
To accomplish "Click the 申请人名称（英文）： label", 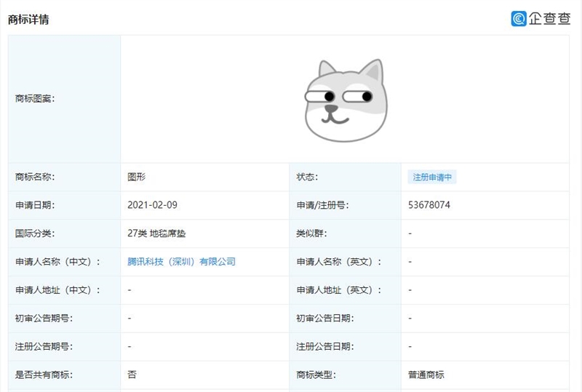I will [339, 262].
